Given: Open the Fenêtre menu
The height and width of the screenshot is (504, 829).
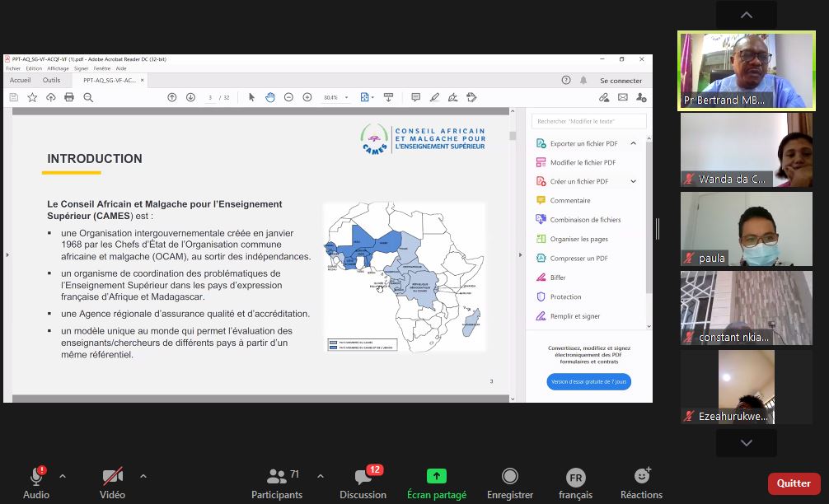Looking at the screenshot, I should (102, 68).
